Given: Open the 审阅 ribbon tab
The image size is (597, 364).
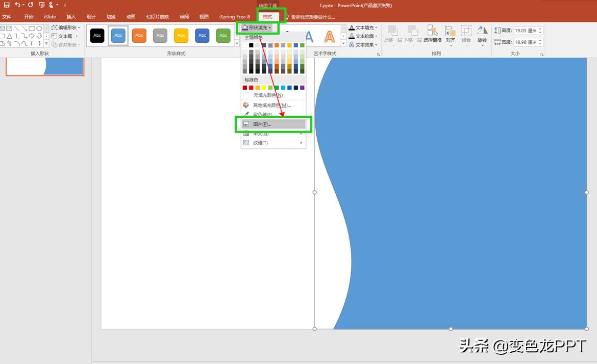Looking at the screenshot, I should pos(184,17).
